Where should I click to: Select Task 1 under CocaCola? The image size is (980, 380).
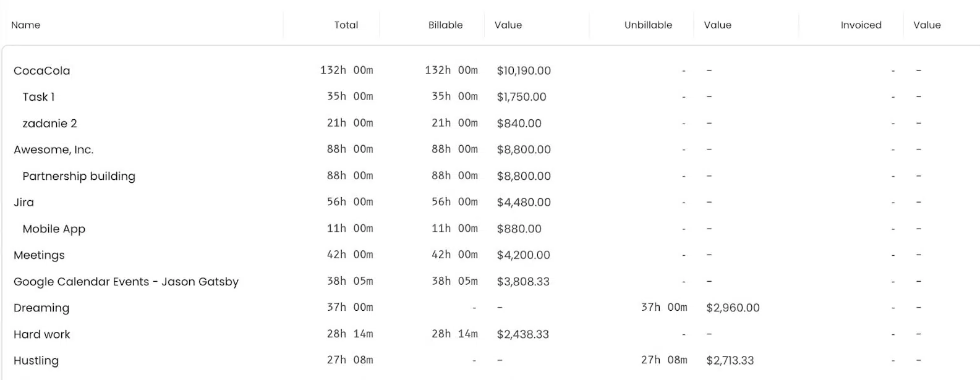(x=38, y=96)
